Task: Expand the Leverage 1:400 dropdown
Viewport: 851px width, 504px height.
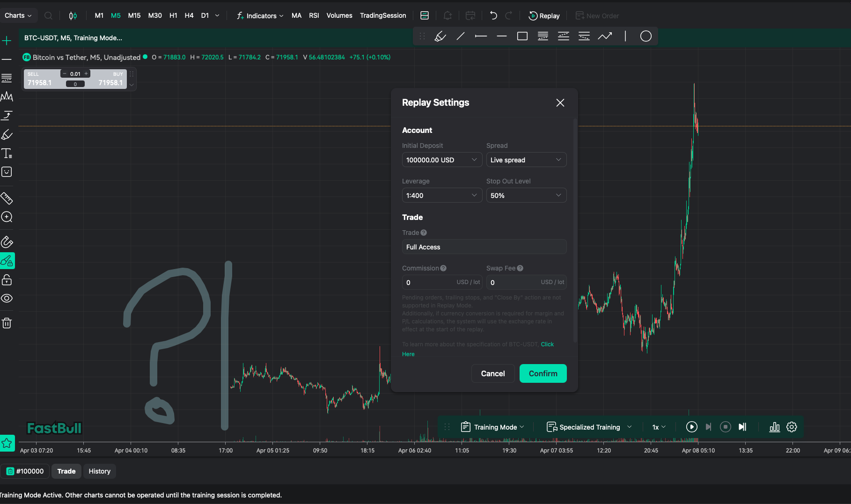Action: coord(441,196)
